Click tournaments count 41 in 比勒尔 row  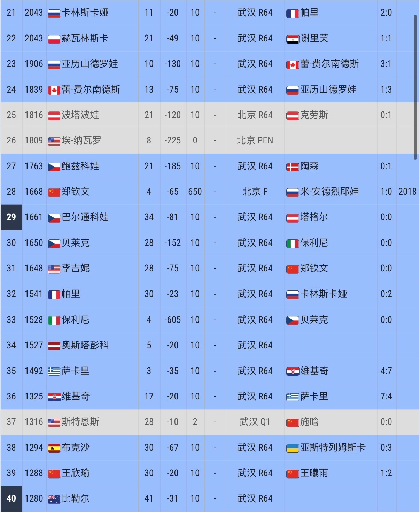coord(149,498)
